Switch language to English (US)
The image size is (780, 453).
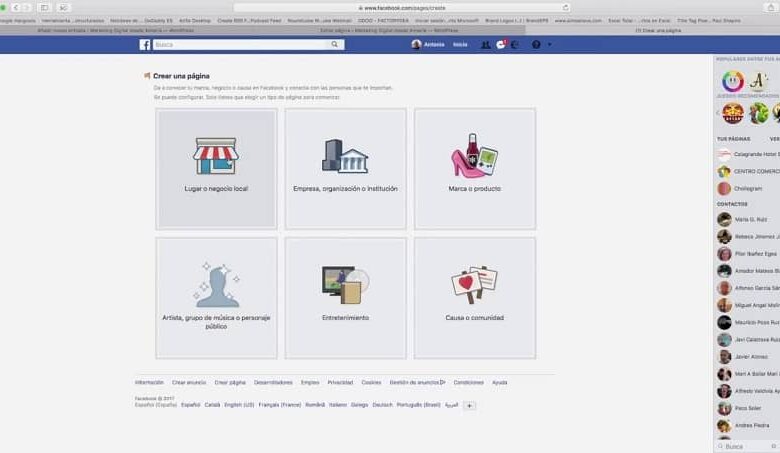tap(239, 405)
